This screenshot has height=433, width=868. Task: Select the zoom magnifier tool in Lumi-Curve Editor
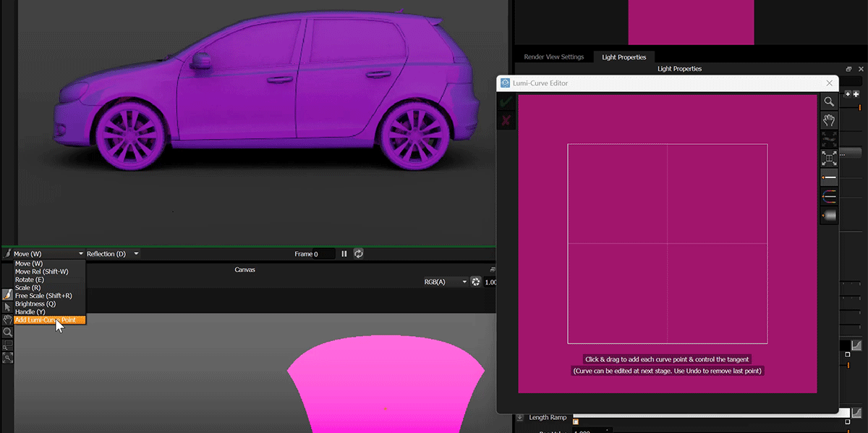(x=829, y=102)
